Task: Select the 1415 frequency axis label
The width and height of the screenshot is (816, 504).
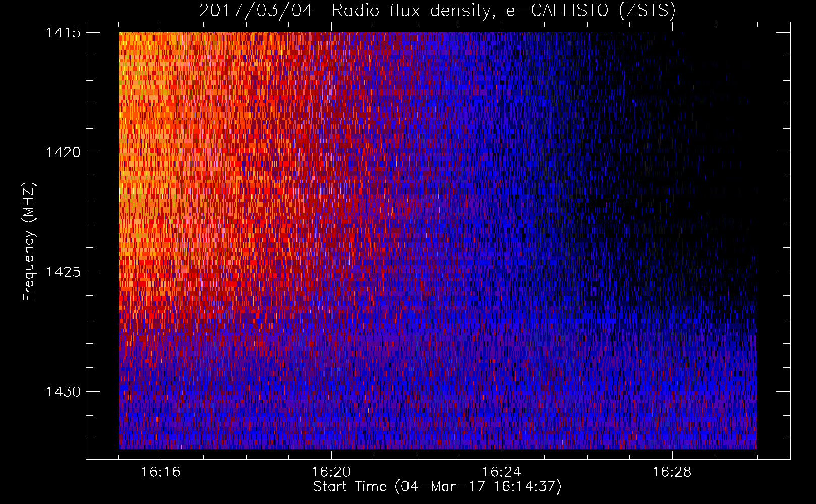Action: coord(63,33)
